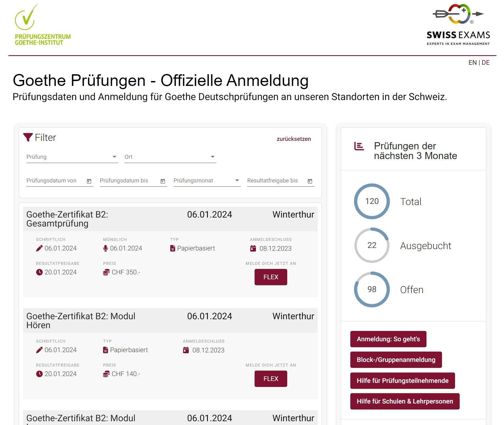504x425 pixels.
Task: Click Winterthur in the Modul Hören header
Action: tap(293, 316)
